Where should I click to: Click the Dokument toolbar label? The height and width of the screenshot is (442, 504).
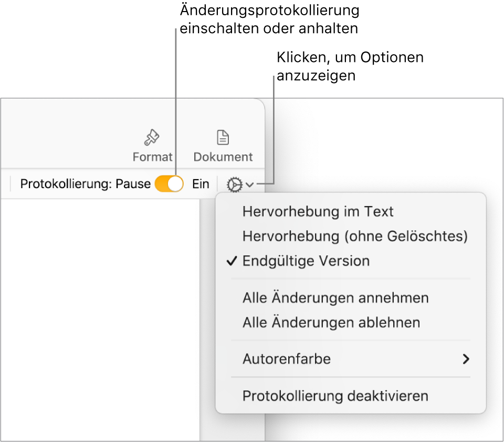pos(223,156)
